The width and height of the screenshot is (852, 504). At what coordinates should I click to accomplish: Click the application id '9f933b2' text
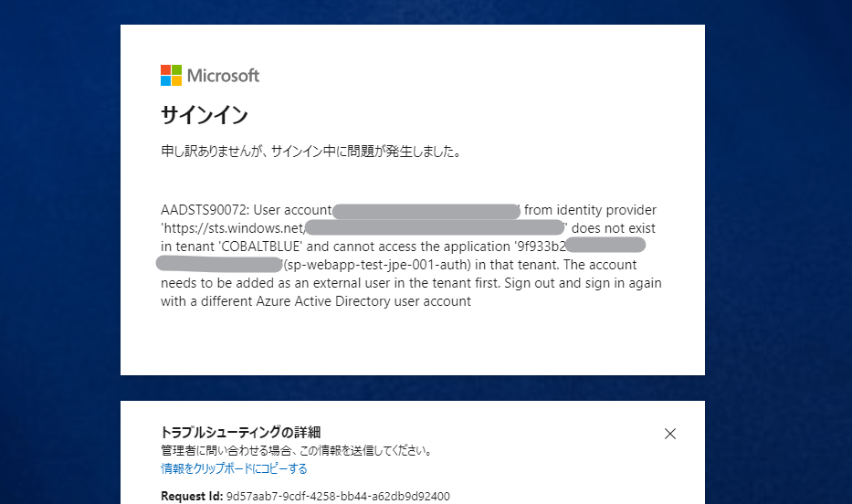(540, 247)
